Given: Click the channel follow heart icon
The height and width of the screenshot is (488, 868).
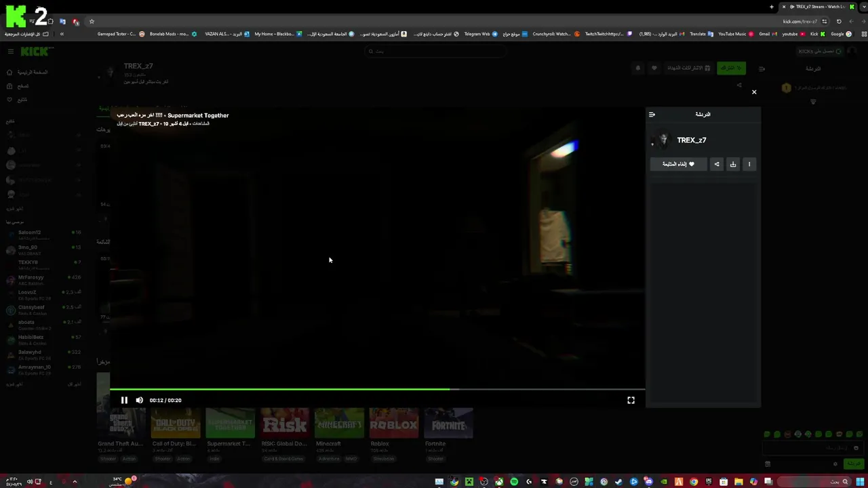Looking at the screenshot, I should click(x=654, y=68).
